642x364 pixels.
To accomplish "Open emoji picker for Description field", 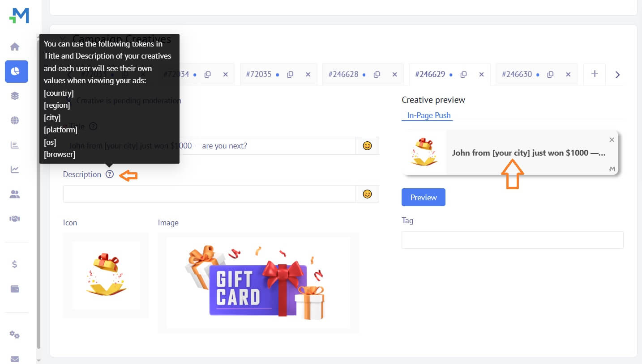I will point(367,194).
